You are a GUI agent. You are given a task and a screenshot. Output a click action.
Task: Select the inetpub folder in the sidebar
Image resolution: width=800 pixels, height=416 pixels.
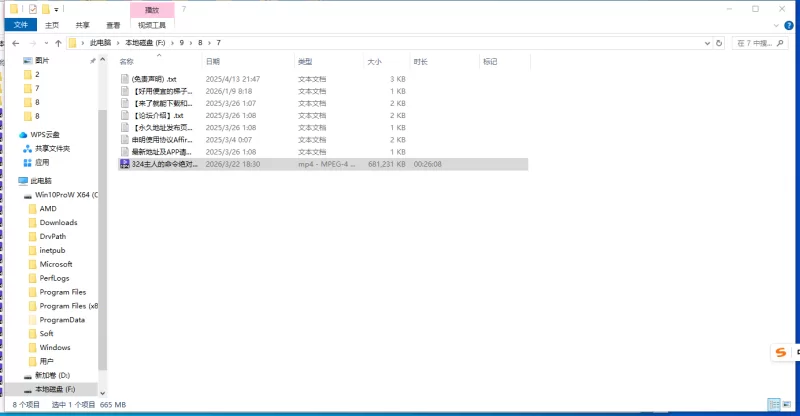click(x=52, y=251)
